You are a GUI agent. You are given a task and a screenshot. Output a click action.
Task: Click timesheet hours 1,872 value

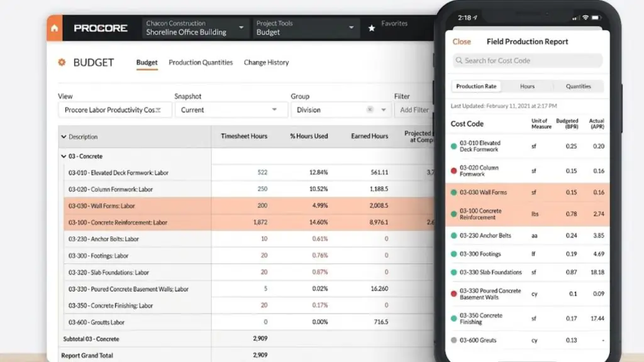[x=260, y=222]
